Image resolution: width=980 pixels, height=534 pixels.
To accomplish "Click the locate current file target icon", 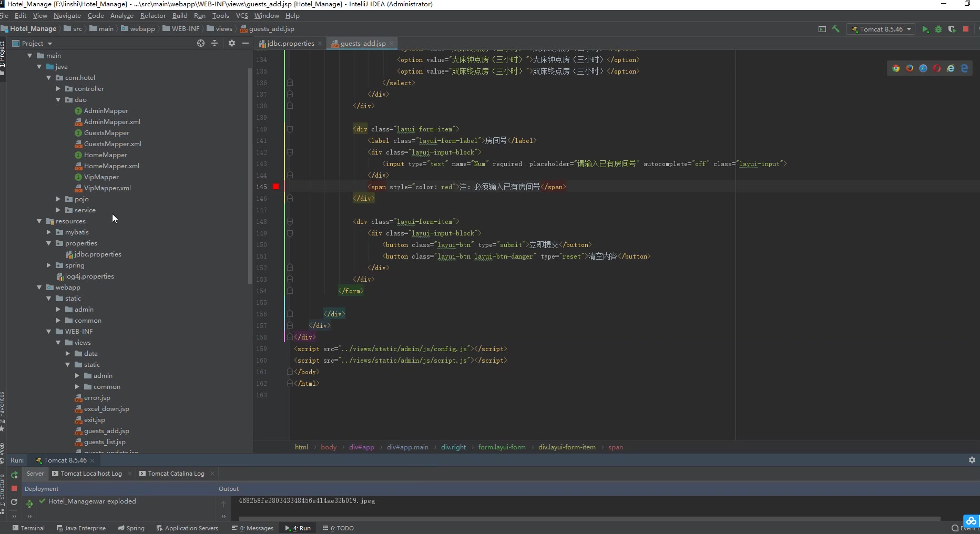I will tap(201, 44).
